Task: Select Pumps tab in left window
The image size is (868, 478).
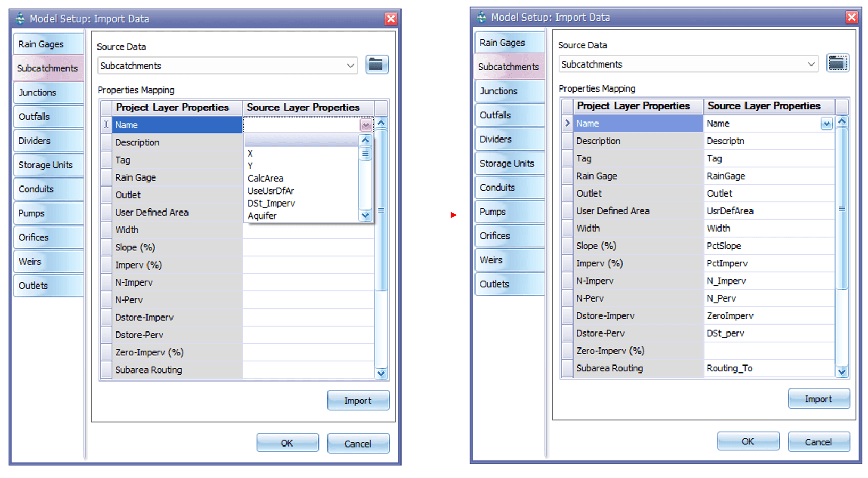Action: [x=48, y=213]
